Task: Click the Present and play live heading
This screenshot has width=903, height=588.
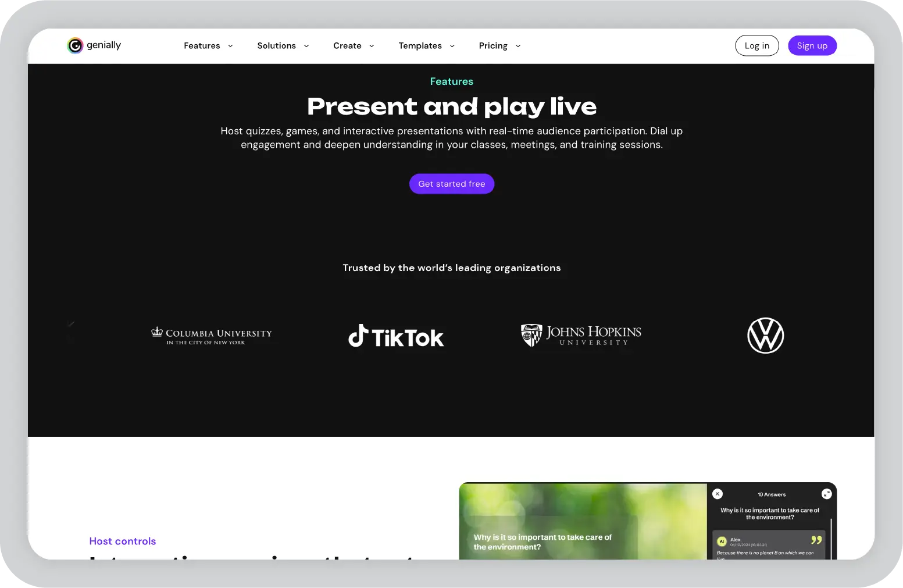Action: tap(452, 106)
